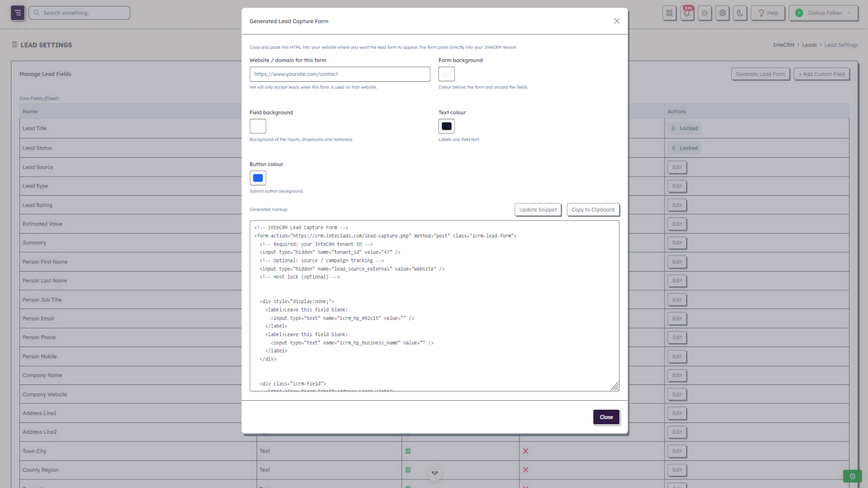Open the Joshua Falken account dropdown
868x488 pixels.
(823, 12)
